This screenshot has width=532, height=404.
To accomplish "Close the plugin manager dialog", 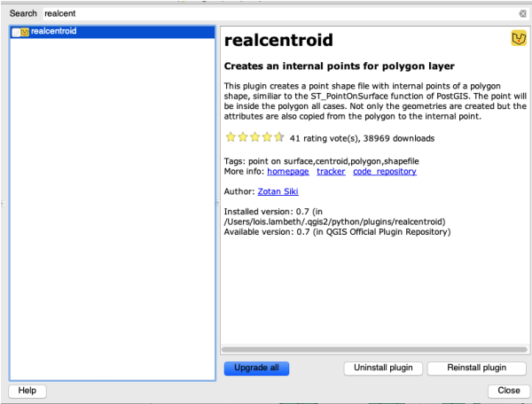I will pyautogui.click(x=509, y=391).
